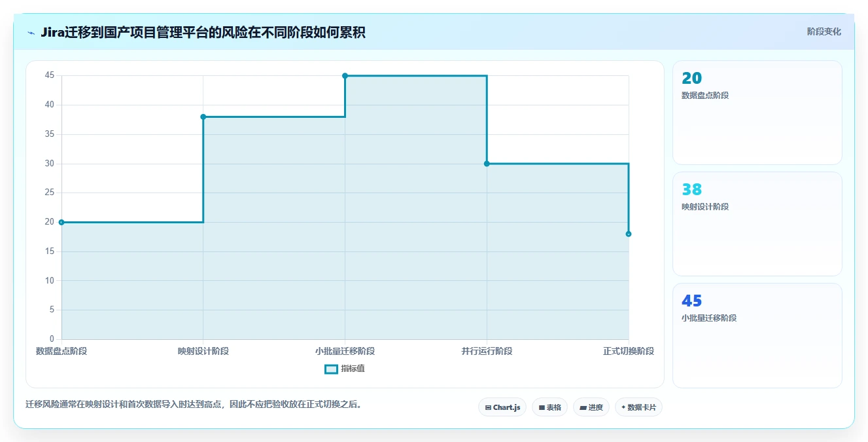Select the 表格 tag
868x442 pixels.
pyautogui.click(x=549, y=407)
